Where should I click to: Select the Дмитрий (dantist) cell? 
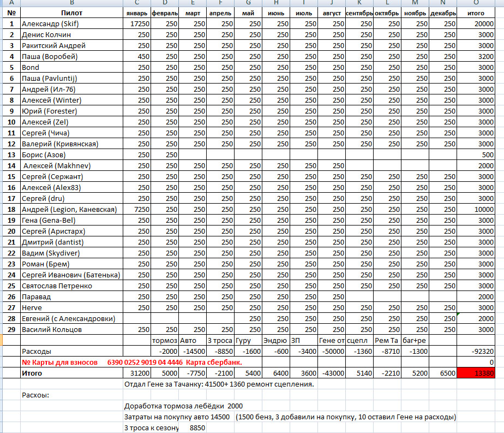(71, 242)
